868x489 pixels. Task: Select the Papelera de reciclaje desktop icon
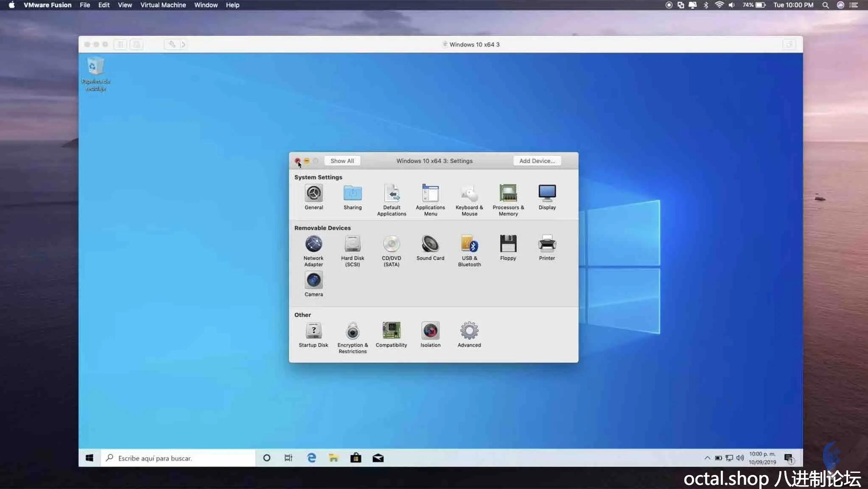click(95, 74)
